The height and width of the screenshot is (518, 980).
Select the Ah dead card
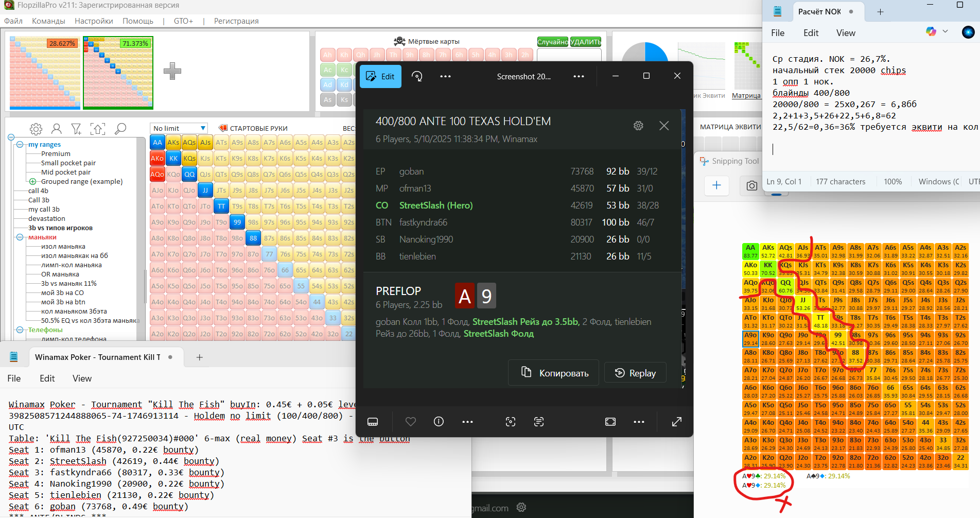(328, 55)
